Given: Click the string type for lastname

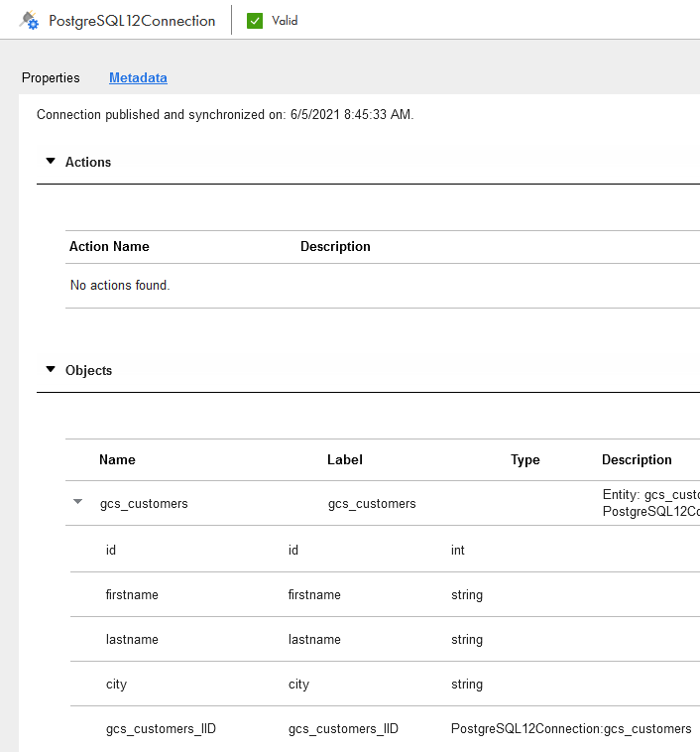Looking at the screenshot, I should (467, 640).
